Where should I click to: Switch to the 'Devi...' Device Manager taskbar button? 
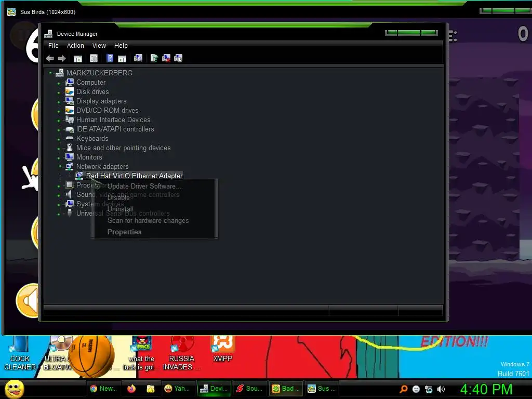point(215,389)
